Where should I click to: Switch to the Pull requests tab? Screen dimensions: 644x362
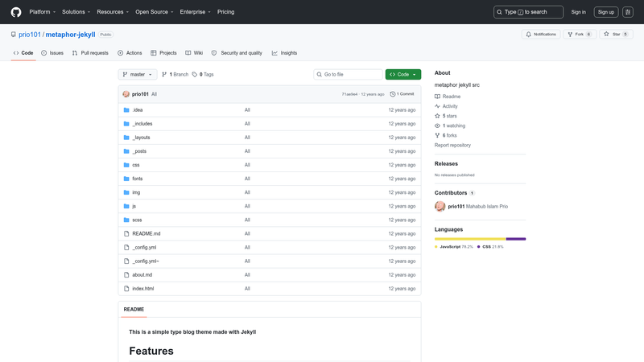click(90, 53)
